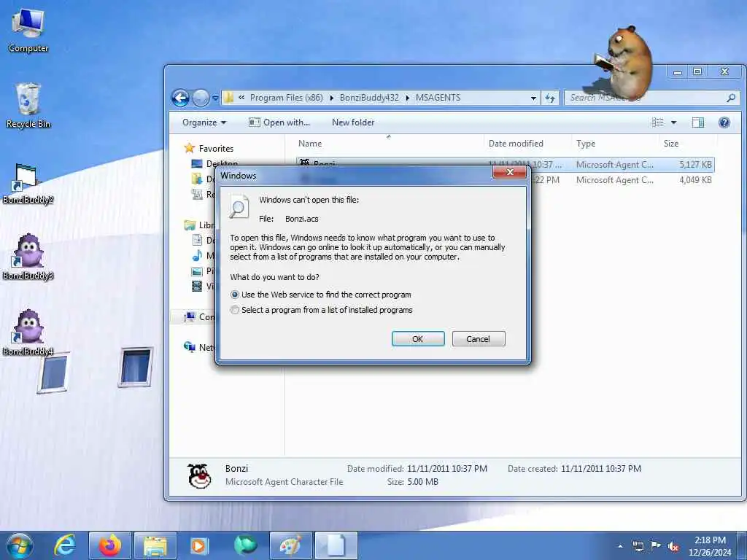Launch Internet Explorer from the taskbar
This screenshot has width=747, height=560.
pyautogui.click(x=64, y=545)
